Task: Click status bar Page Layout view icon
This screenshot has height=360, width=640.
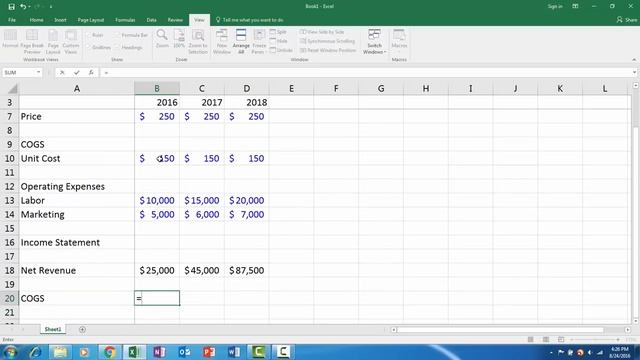Action: [546, 340]
